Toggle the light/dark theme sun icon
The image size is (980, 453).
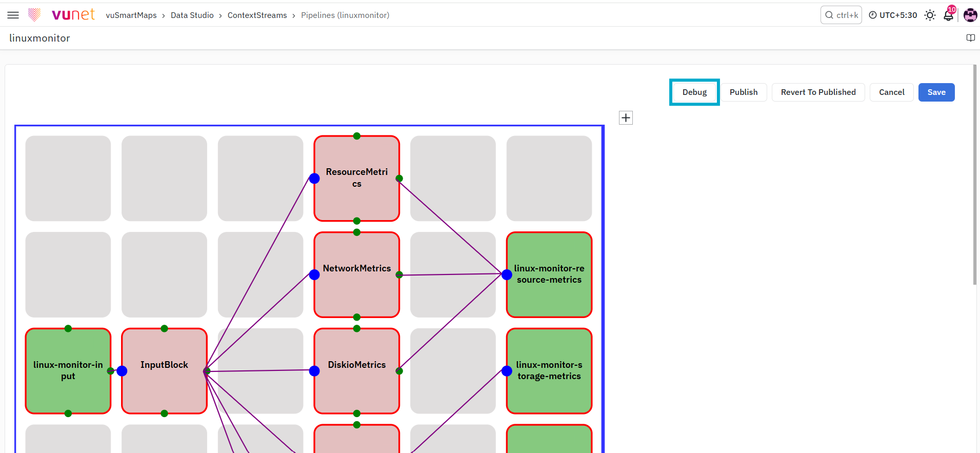pos(930,15)
